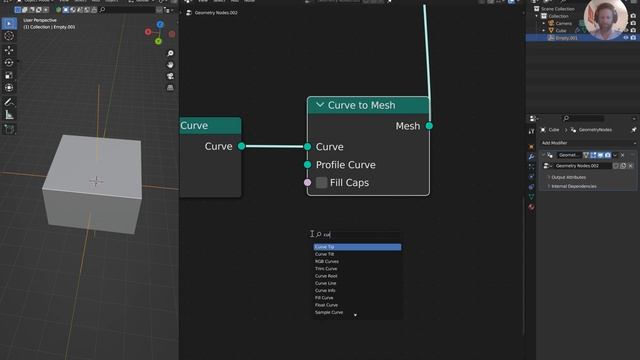Select the Annotate pencil tool

[9, 102]
